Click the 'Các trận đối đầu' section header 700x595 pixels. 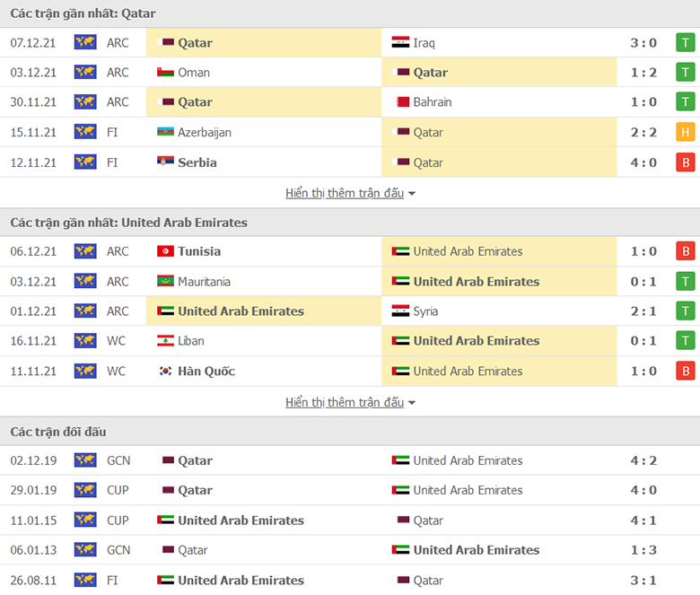point(58,432)
